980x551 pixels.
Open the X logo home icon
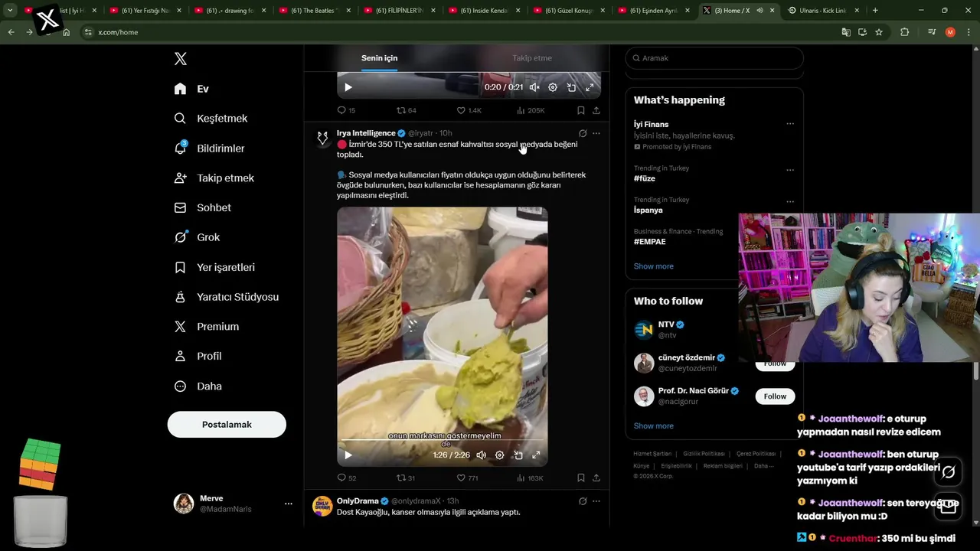181,59
